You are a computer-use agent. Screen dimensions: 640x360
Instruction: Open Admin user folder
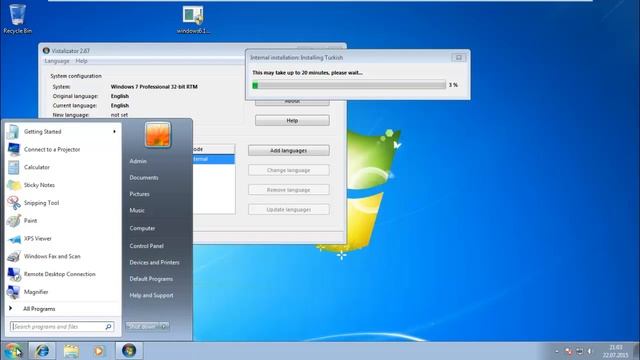pos(138,161)
